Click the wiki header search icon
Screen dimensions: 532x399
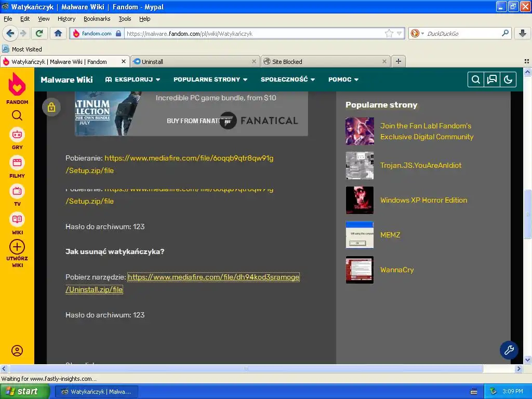(x=476, y=79)
